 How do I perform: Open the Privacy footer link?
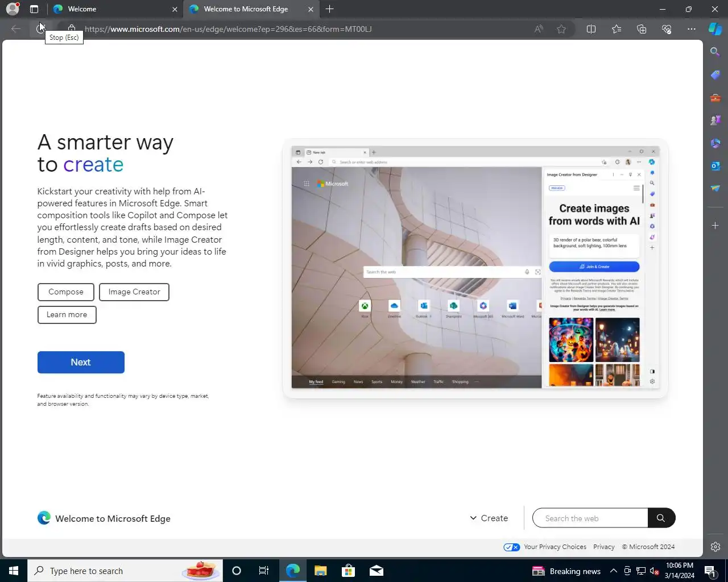604,547
